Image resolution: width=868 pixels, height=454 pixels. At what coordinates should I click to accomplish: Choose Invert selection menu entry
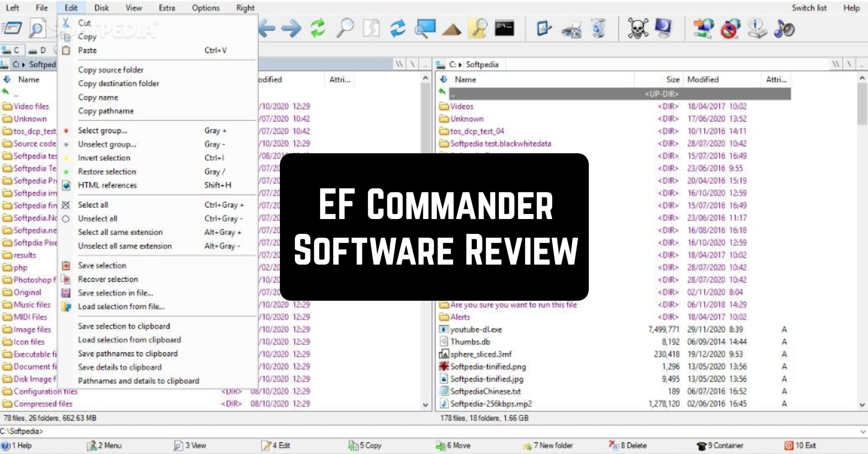(x=158, y=158)
